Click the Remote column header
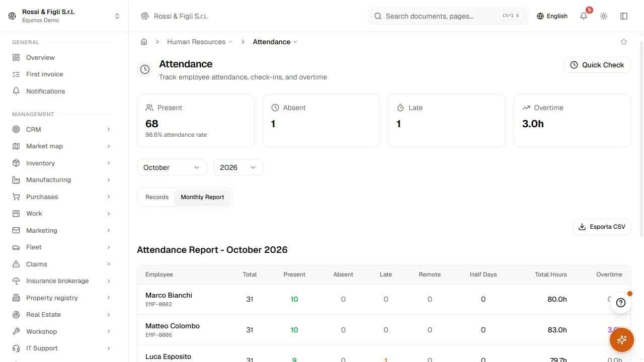This screenshot has height=362, width=644. pos(430,275)
